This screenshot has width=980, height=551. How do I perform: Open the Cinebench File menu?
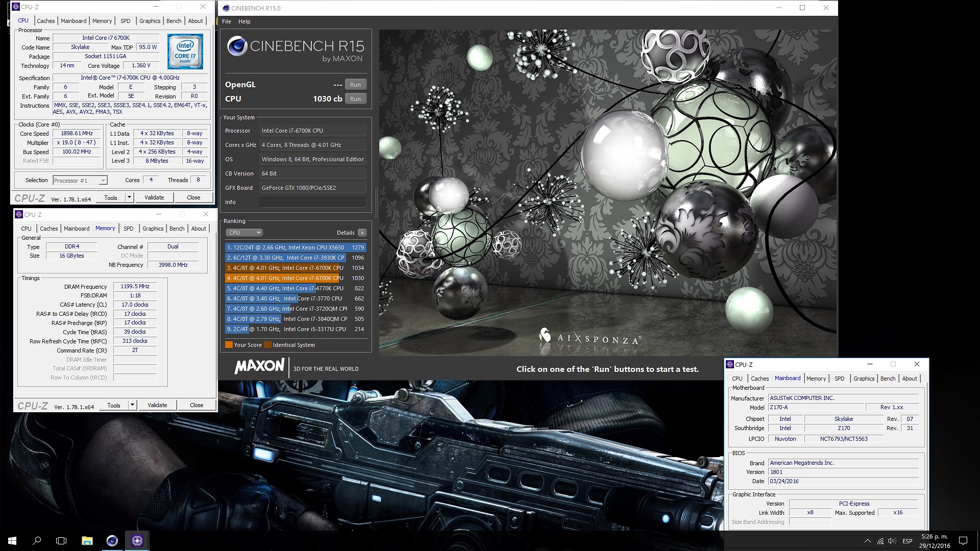click(227, 21)
